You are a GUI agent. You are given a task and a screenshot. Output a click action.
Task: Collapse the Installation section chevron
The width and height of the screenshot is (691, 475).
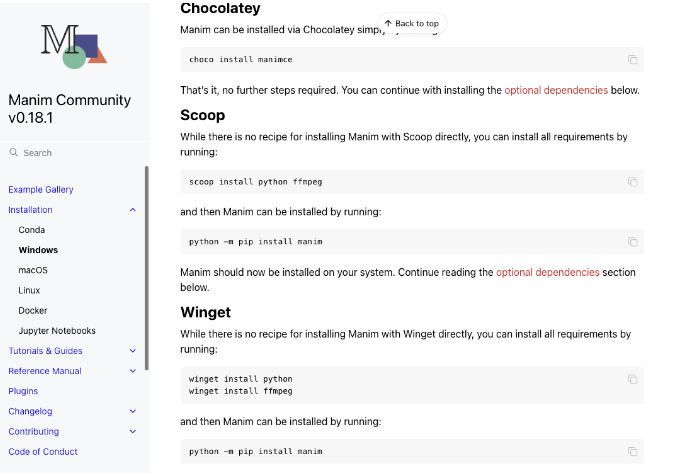click(x=133, y=210)
